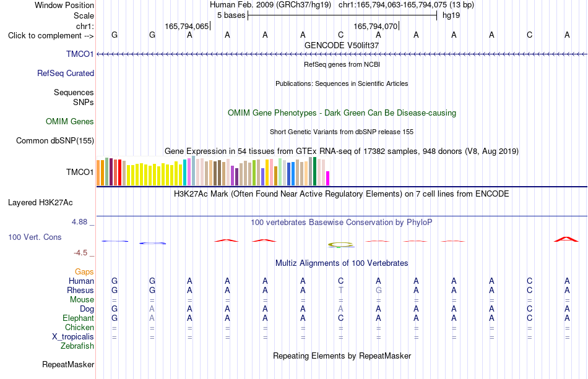Click the olive C letter in PhyloP track
The width and height of the screenshot is (588, 379).
340,245
